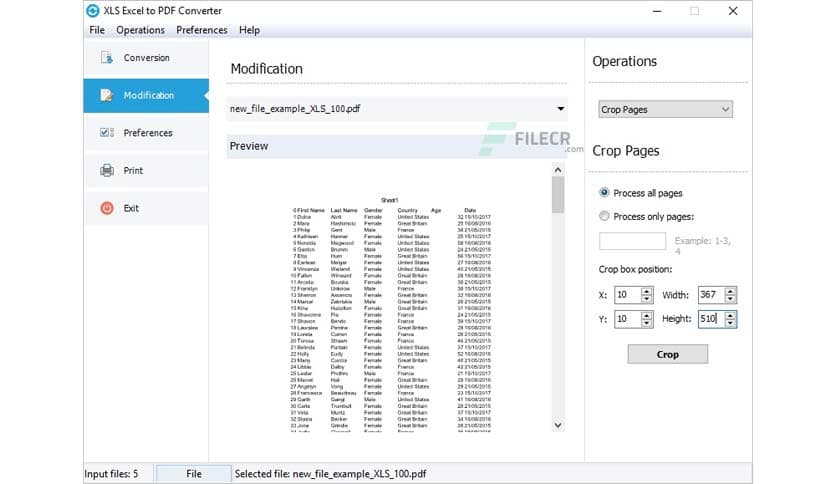This screenshot has height=484, width=836.
Task: Open the Crop Pages operations dropdown
Action: click(x=665, y=109)
